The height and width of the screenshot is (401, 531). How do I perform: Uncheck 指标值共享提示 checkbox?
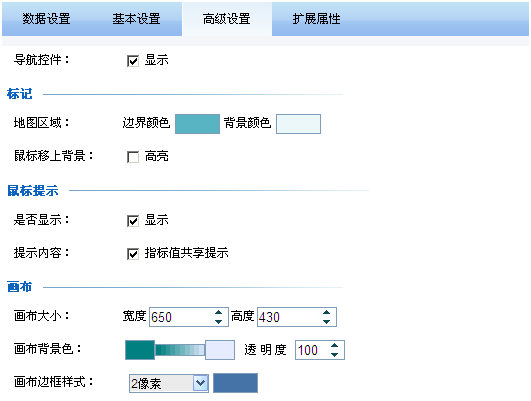point(133,254)
